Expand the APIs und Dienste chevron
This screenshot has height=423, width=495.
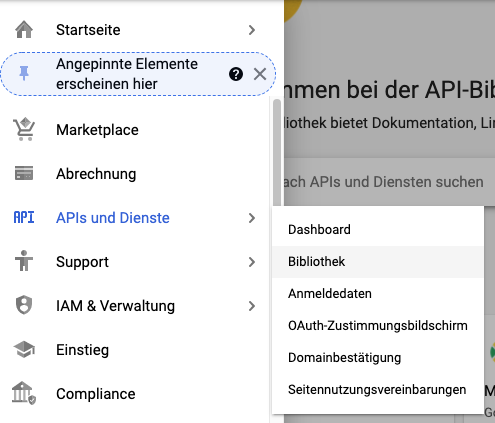coord(252,218)
